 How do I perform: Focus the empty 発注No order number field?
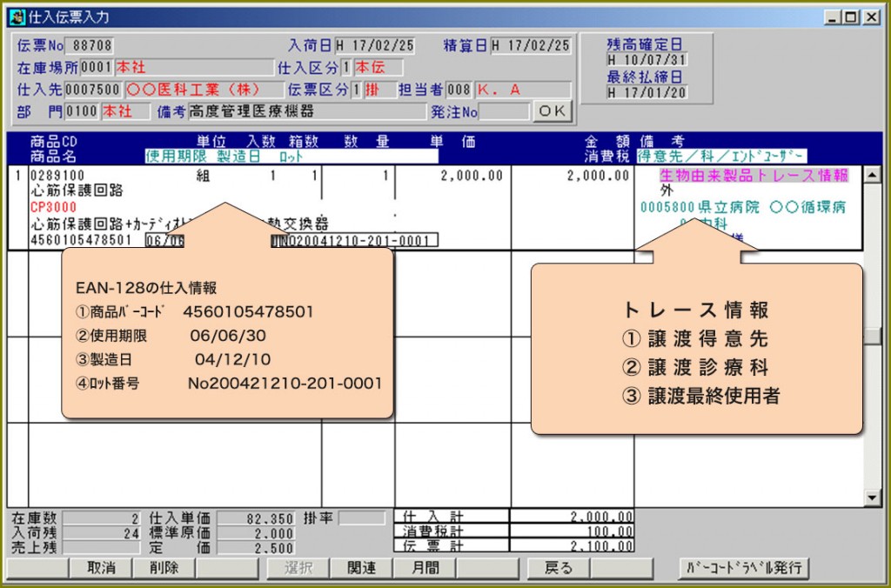(504, 111)
